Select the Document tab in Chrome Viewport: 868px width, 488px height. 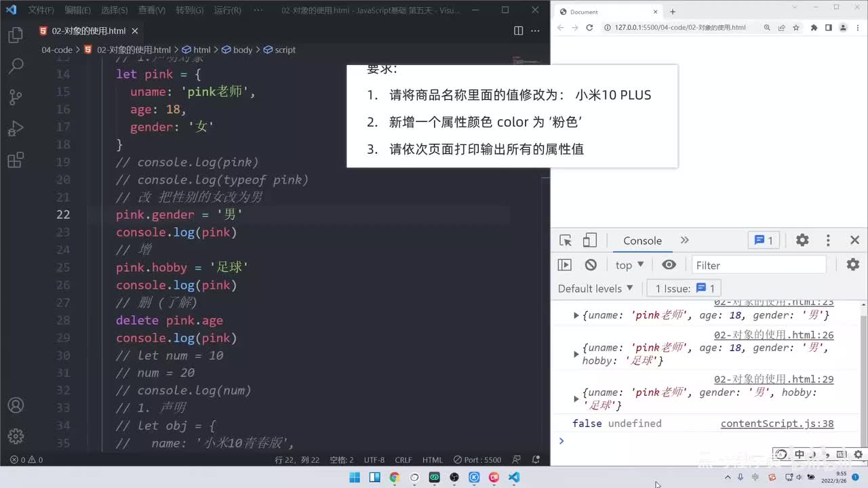[x=608, y=12]
